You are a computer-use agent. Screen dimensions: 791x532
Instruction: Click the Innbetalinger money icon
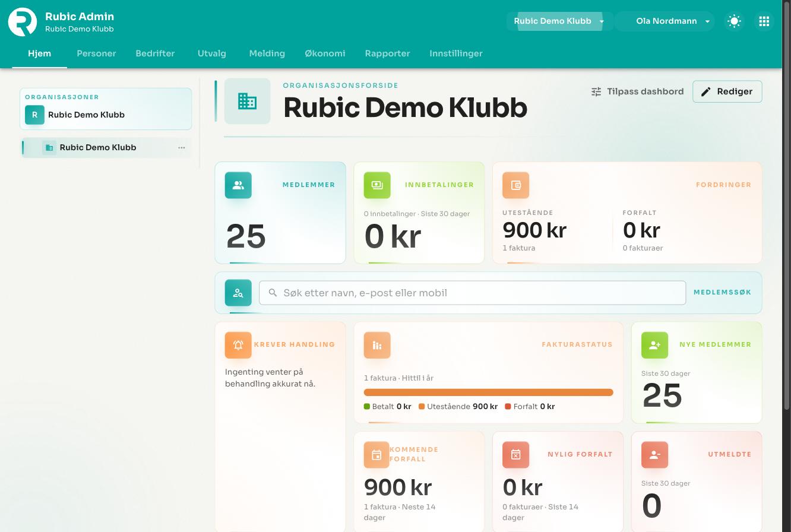point(377,185)
